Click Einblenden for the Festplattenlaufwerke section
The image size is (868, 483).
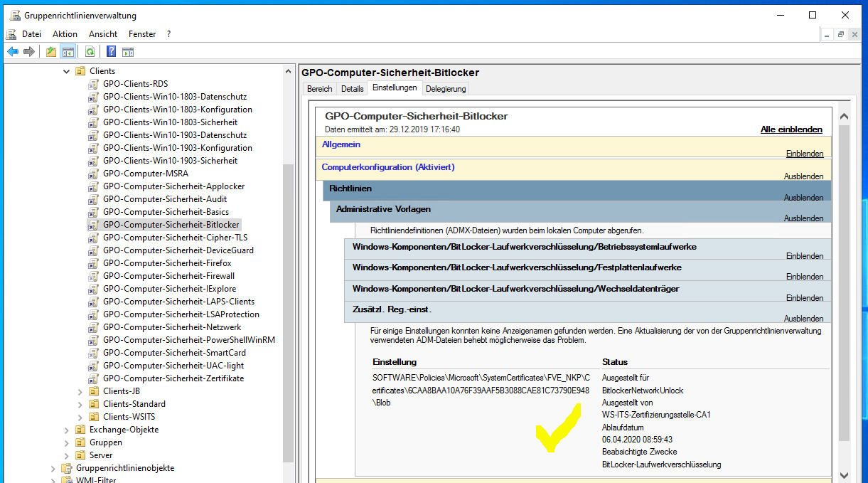805,277
